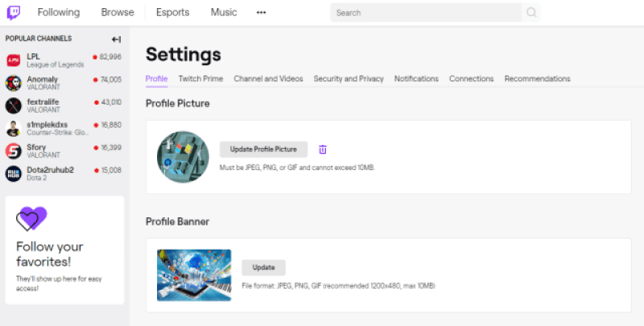
Task: Open the Dota2ruhub2 channel avatar
Action: (14, 174)
